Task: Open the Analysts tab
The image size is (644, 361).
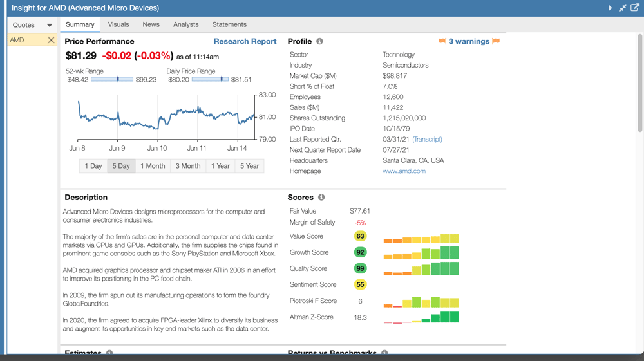Action: click(185, 24)
